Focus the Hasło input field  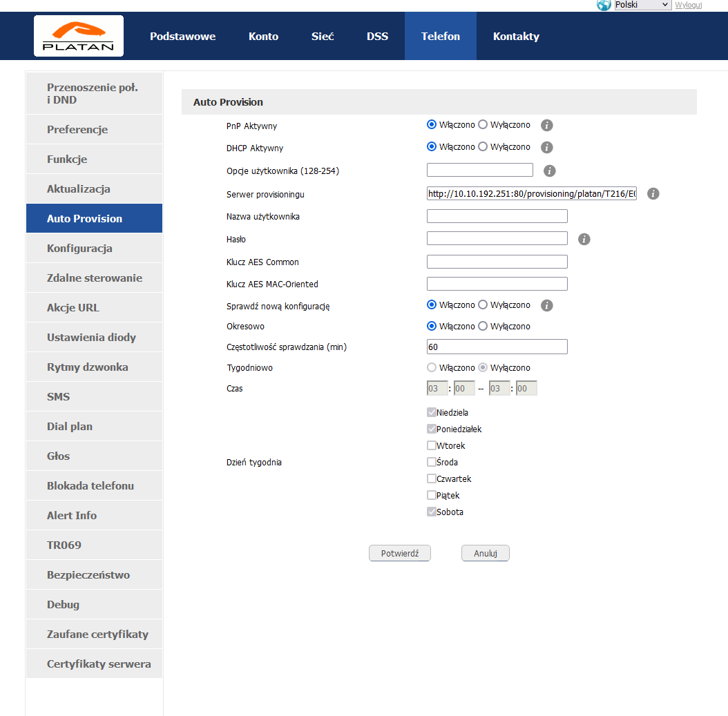coord(497,238)
